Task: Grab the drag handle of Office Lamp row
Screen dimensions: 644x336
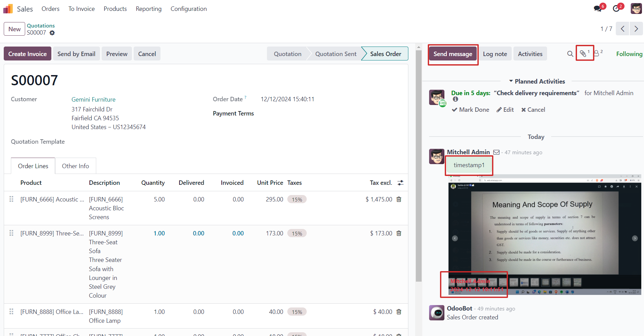Action: (x=12, y=312)
